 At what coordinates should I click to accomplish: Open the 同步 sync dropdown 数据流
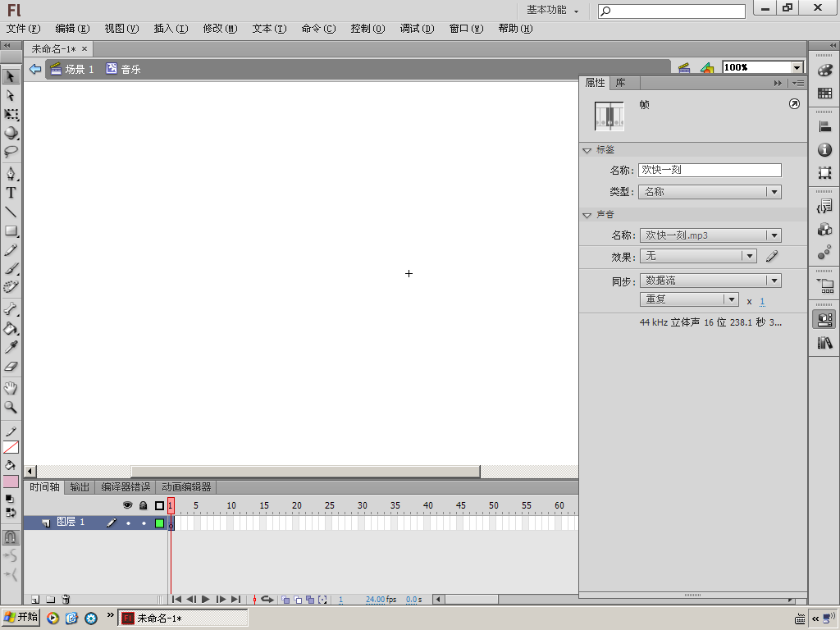(710, 281)
